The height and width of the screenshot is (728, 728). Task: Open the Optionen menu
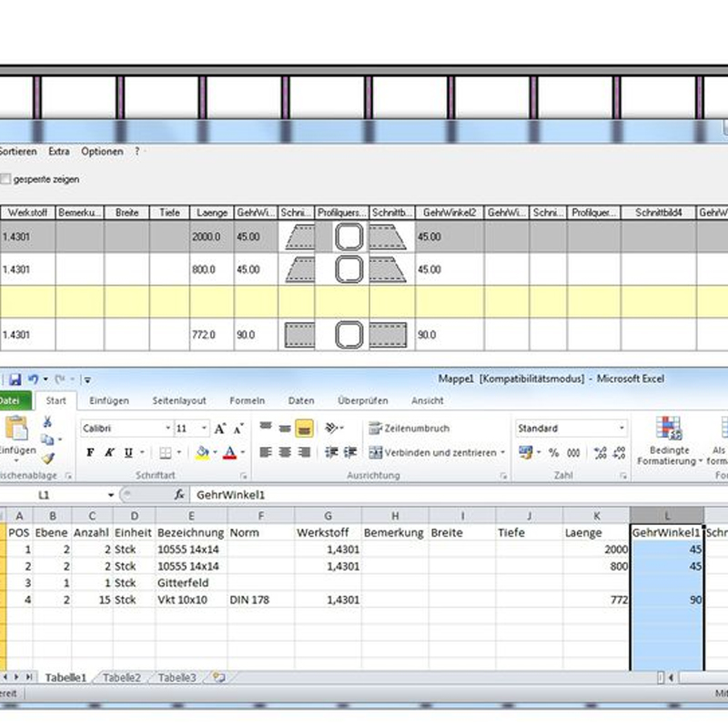(x=101, y=151)
